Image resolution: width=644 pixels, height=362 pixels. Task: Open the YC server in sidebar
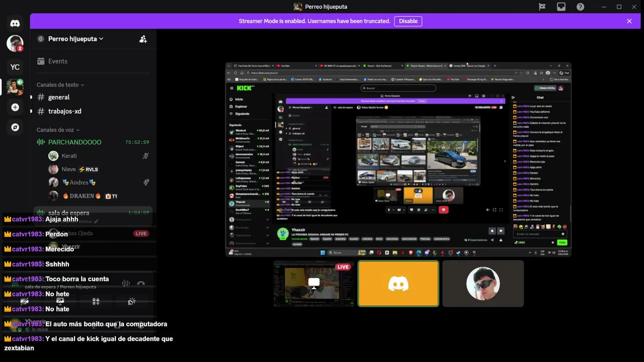click(x=15, y=67)
